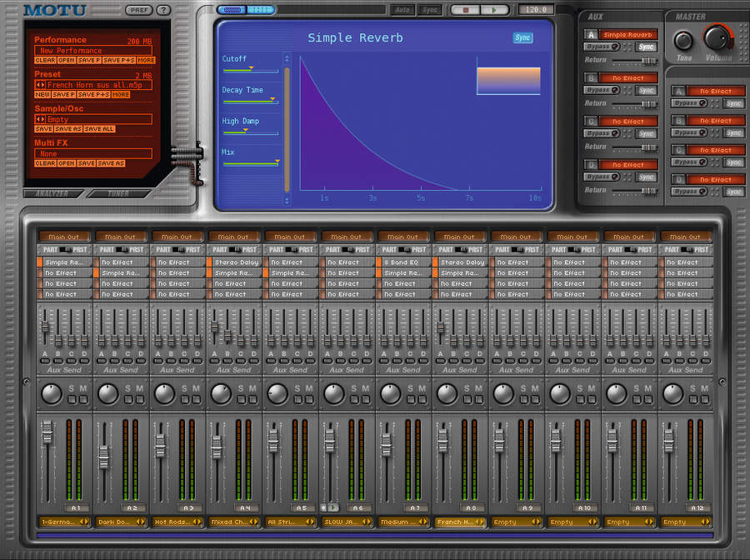Viewport: 750px width, 560px height.
Task: Toggle Sync on Master D effect
Action: click(x=733, y=192)
